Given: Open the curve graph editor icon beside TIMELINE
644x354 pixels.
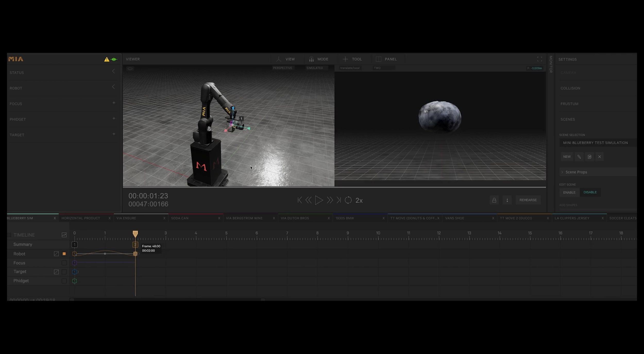Looking at the screenshot, I should click(64, 235).
